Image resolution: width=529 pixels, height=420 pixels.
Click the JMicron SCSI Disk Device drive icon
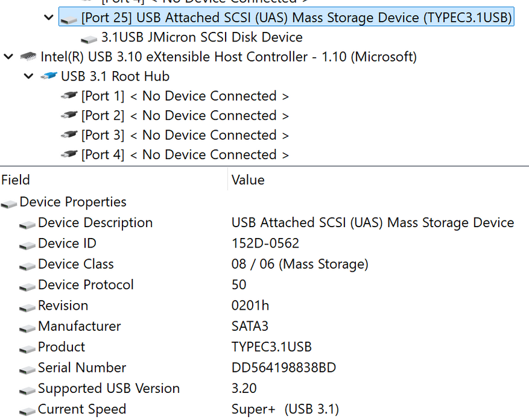(x=89, y=39)
